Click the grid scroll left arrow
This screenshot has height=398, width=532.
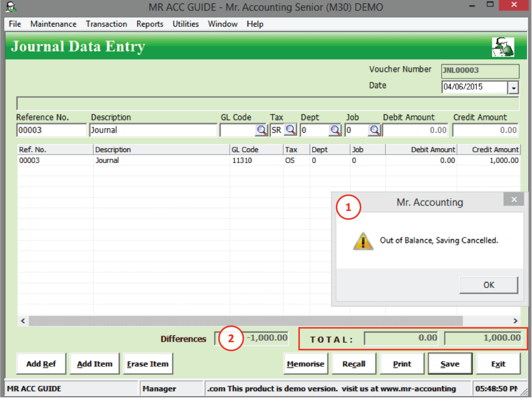[23, 321]
